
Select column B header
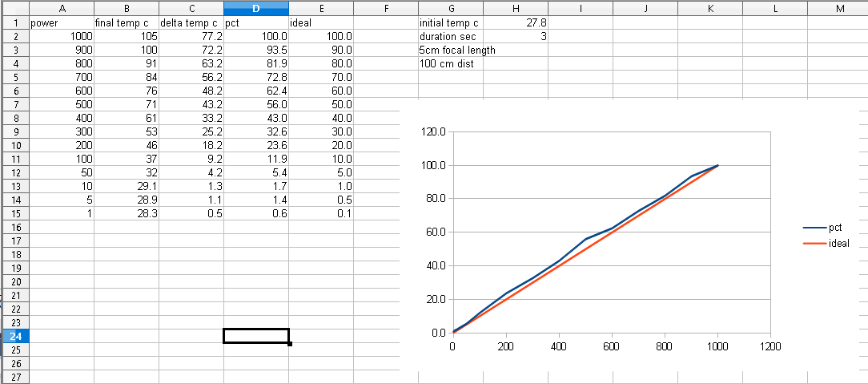pyautogui.click(x=127, y=8)
